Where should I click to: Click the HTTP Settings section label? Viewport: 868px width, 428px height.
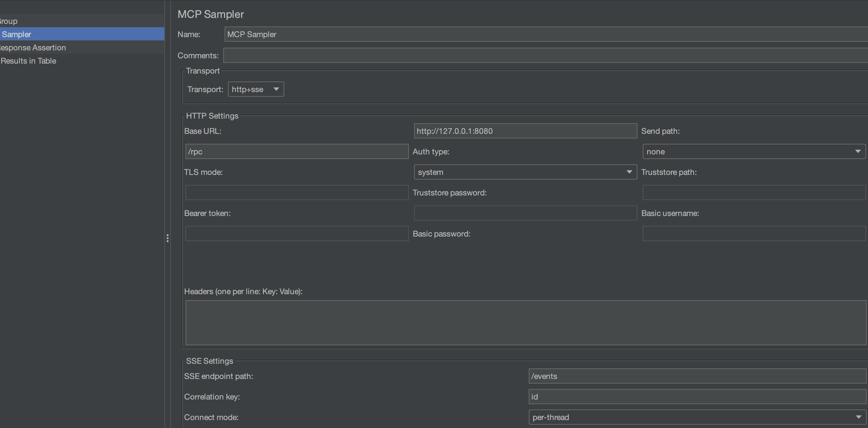212,116
